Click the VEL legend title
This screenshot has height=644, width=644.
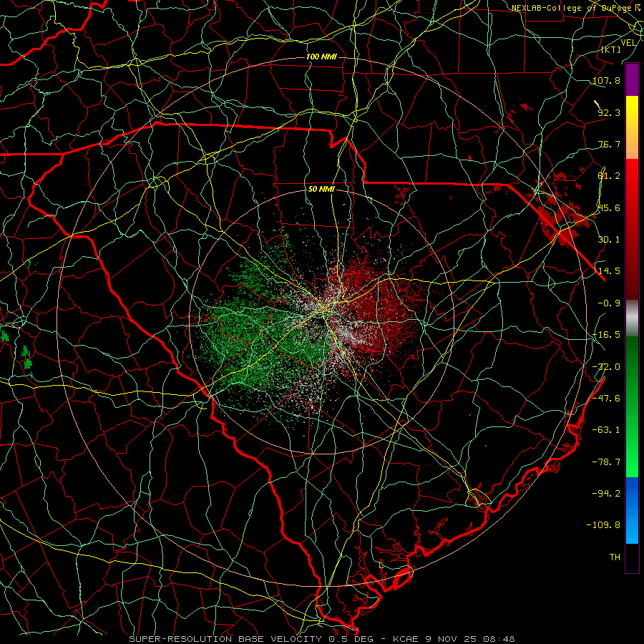point(628,43)
